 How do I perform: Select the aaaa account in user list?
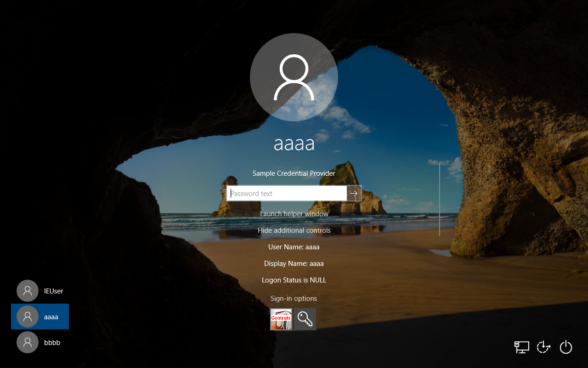40,316
